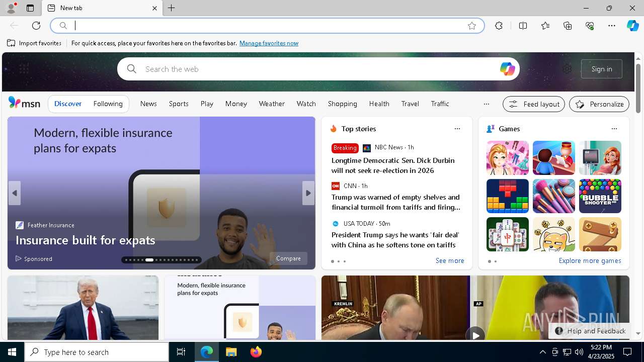Launch the block puzzle Tetris-style game
Viewport: 644px width, 362px height.
[x=508, y=196]
